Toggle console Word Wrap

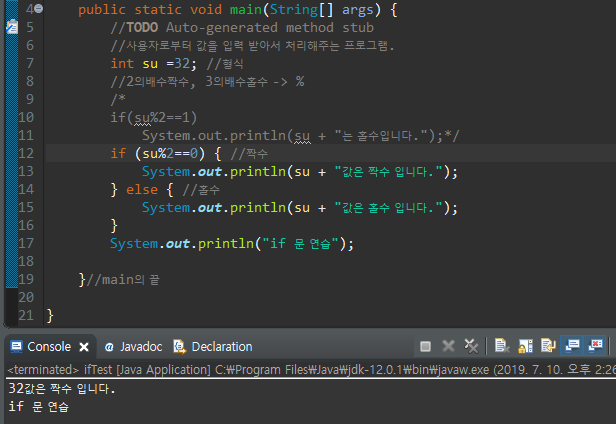point(548,346)
